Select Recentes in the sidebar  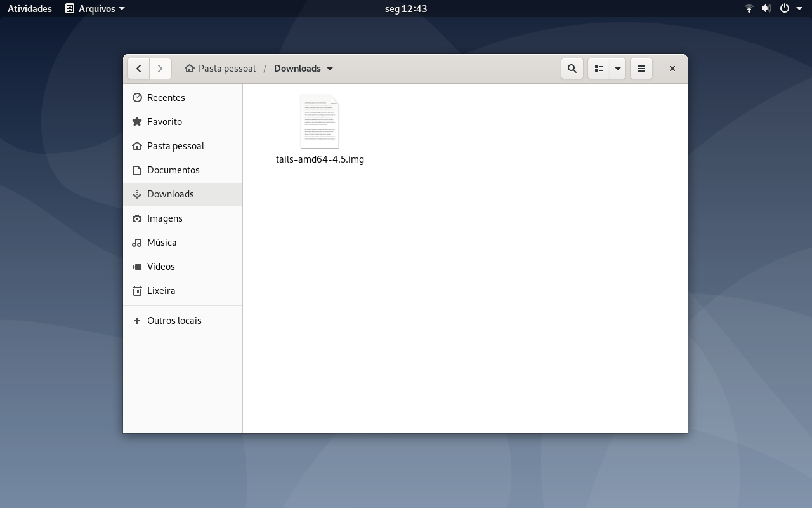pos(183,98)
